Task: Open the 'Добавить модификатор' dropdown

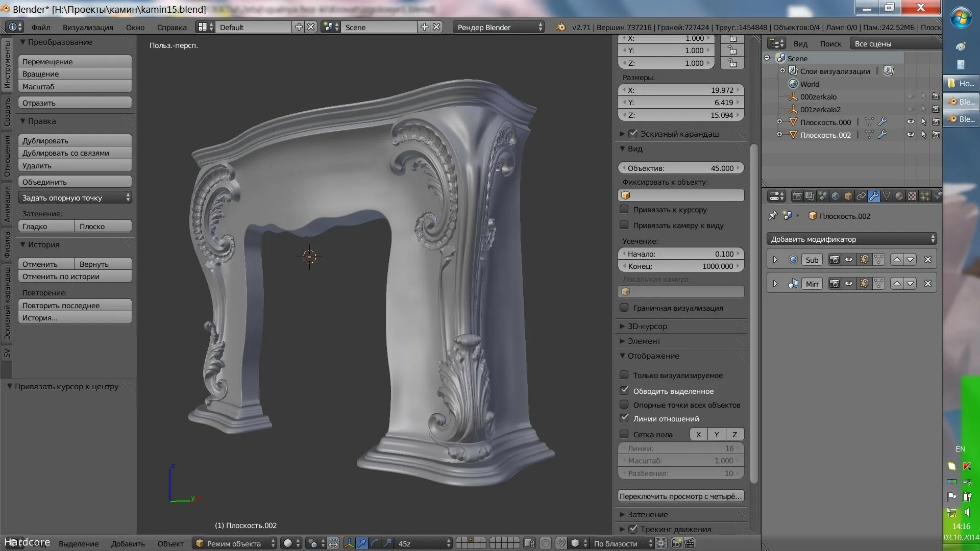Action: [852, 239]
